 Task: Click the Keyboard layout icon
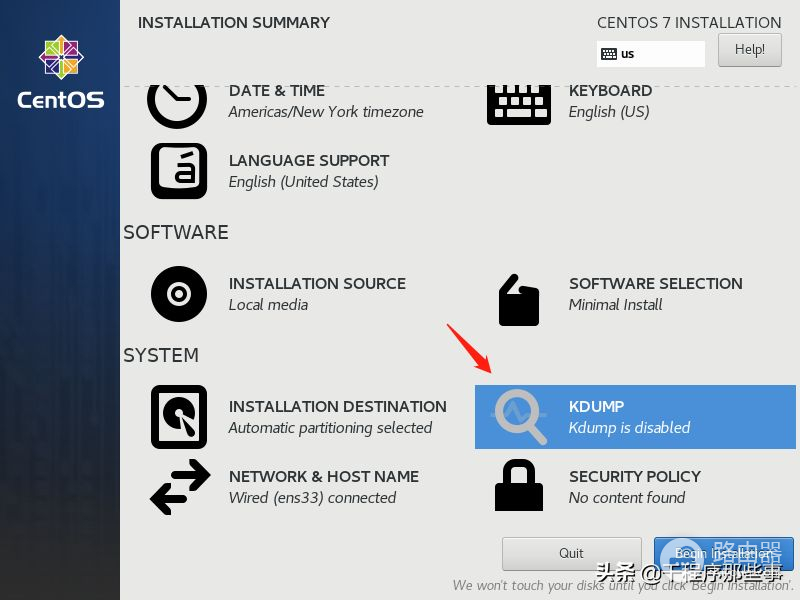pyautogui.click(x=519, y=105)
